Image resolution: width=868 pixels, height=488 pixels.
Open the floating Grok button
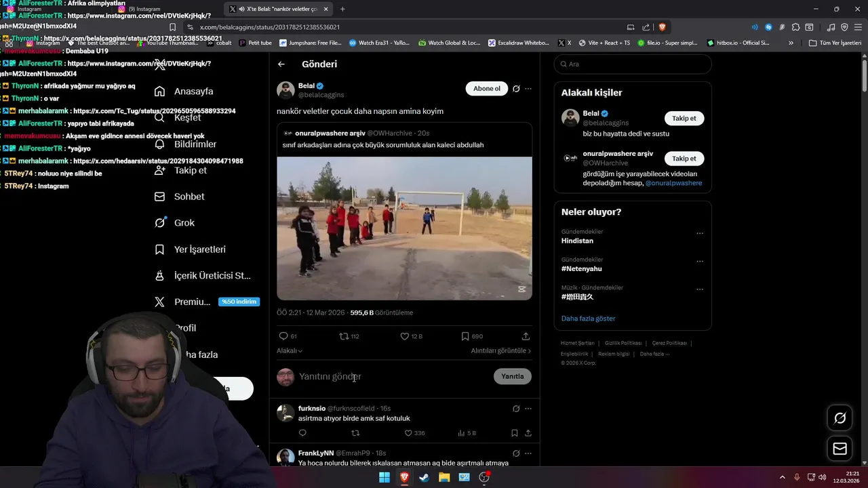[x=840, y=418]
